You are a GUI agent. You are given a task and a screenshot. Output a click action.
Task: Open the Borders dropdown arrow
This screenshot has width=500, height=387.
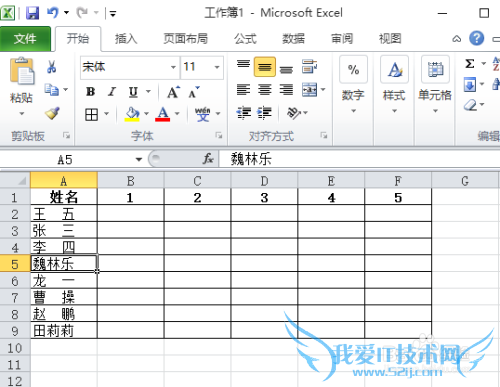pos(106,114)
